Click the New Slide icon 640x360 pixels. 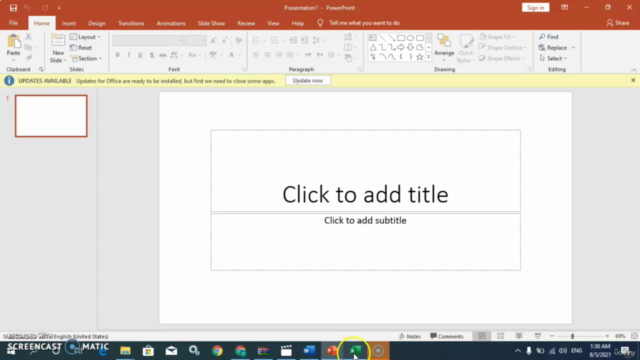(x=58, y=41)
